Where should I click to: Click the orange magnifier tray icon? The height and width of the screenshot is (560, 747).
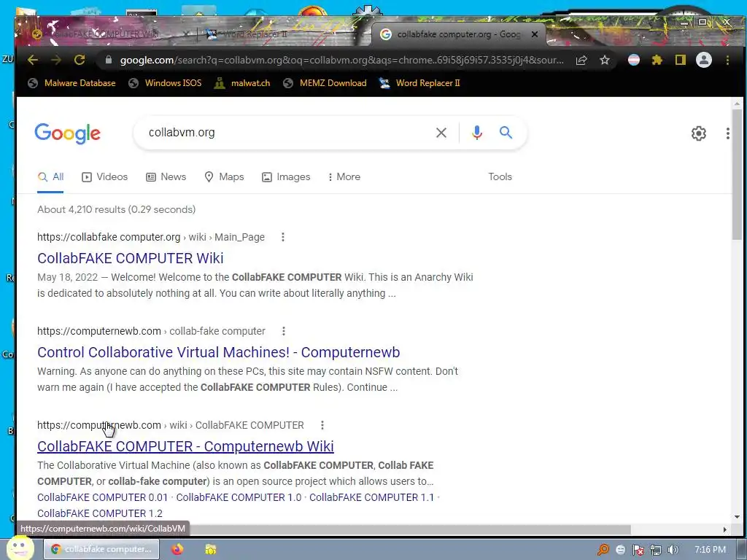point(603,550)
